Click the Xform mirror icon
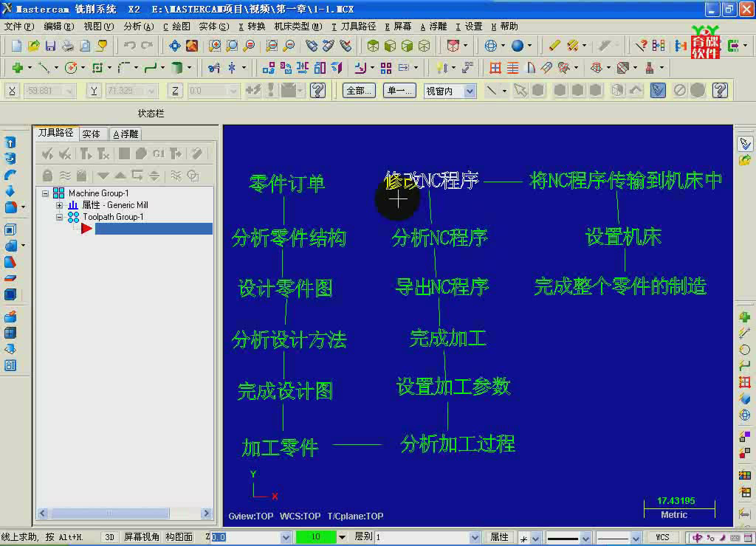This screenshot has width=756, height=546. (303, 68)
